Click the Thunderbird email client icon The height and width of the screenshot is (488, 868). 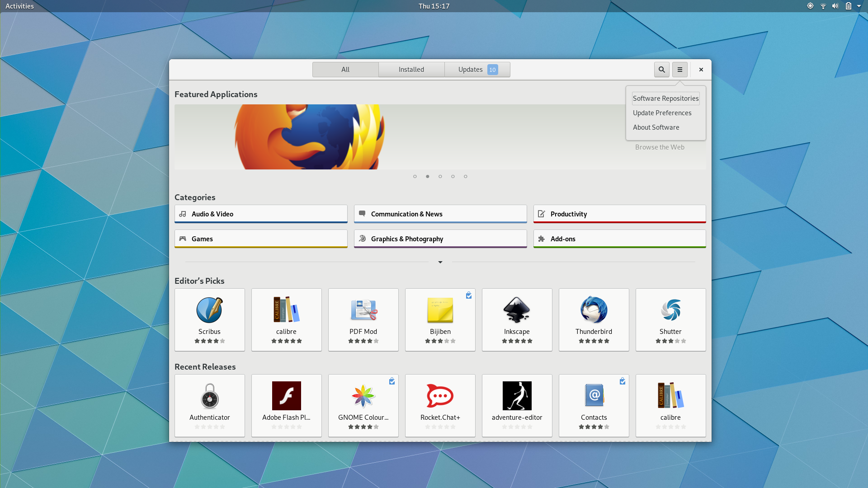tap(594, 310)
